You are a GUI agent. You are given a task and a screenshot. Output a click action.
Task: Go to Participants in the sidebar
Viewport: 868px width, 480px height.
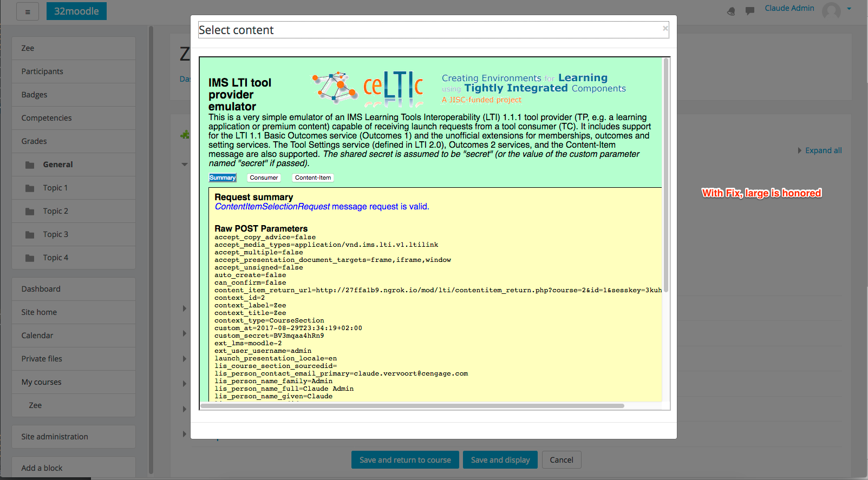(74, 71)
